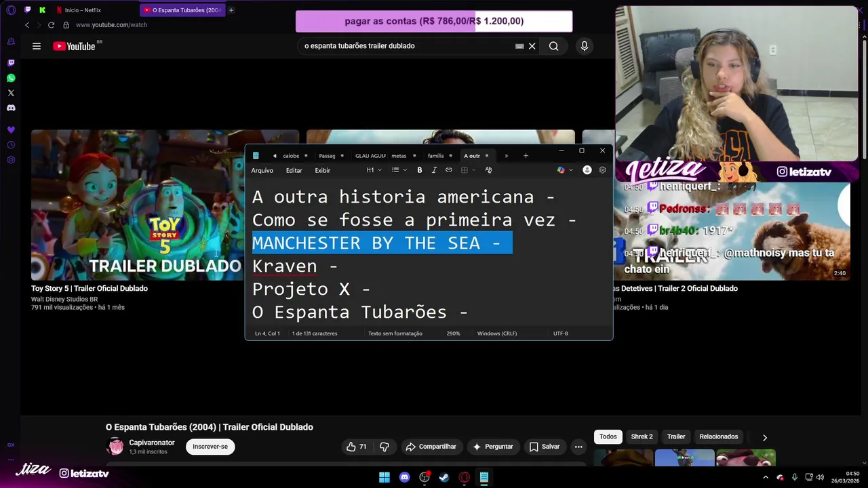Switch to GLAU AGUIA Notepad tab
This screenshot has width=868, height=488.
pos(370,156)
